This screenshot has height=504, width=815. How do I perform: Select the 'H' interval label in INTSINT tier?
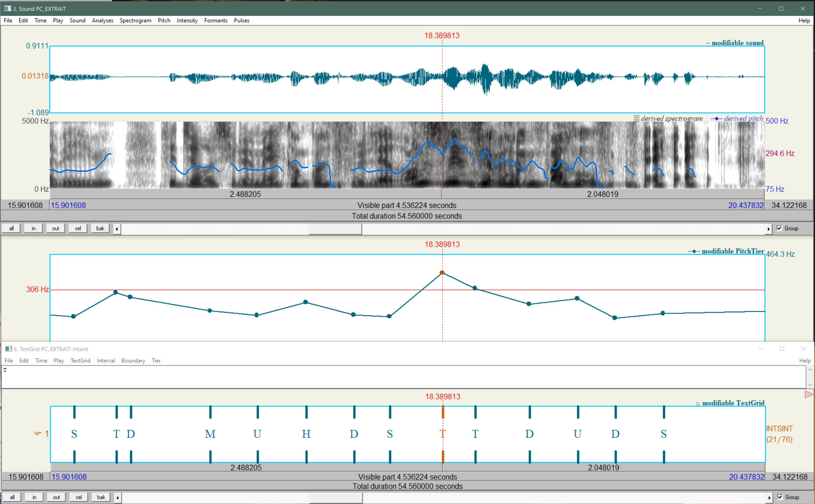click(x=306, y=434)
